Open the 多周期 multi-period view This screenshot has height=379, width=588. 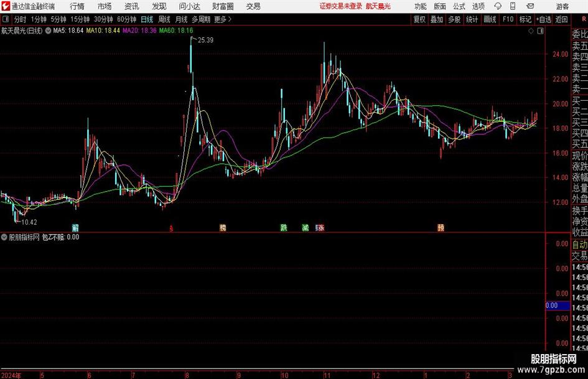click(x=201, y=19)
